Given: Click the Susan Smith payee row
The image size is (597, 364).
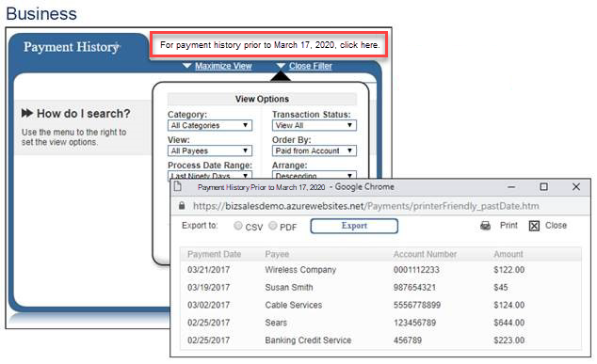Looking at the screenshot, I should click(x=289, y=287).
